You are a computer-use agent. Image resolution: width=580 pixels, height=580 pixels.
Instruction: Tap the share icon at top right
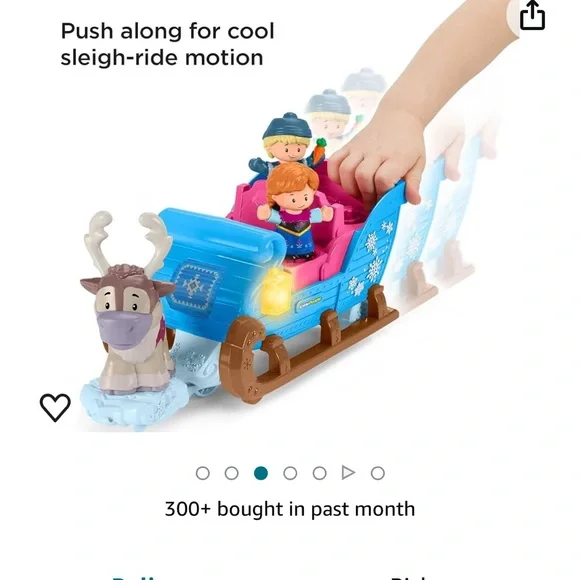click(x=532, y=15)
